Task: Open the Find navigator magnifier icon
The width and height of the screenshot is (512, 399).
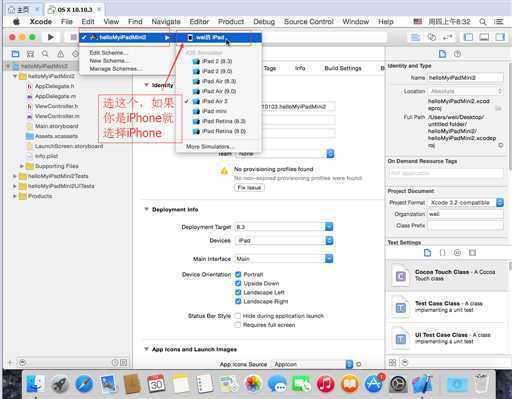Action: pyautogui.click(x=45, y=54)
